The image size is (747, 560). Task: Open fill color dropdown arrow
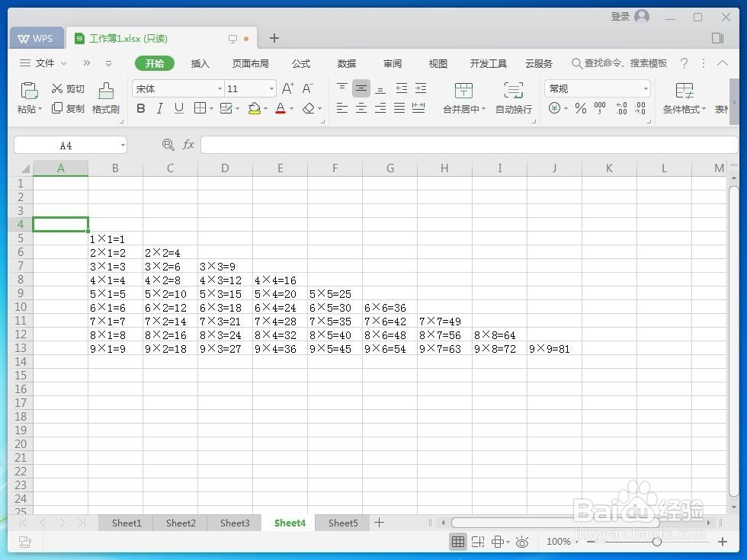point(265,109)
